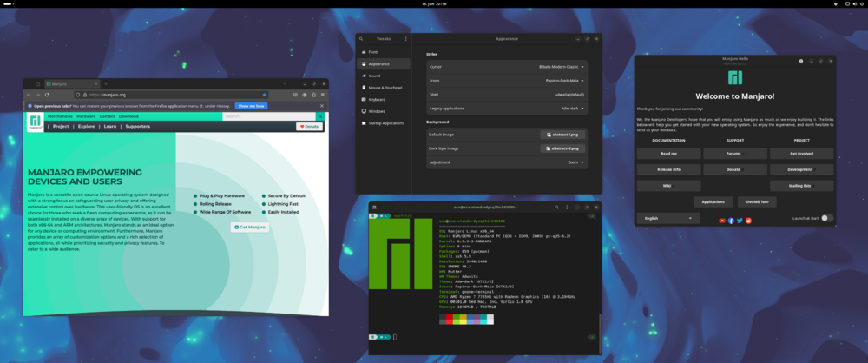Click Read me in Manjaro Hello
The height and width of the screenshot is (363, 868).
click(668, 154)
